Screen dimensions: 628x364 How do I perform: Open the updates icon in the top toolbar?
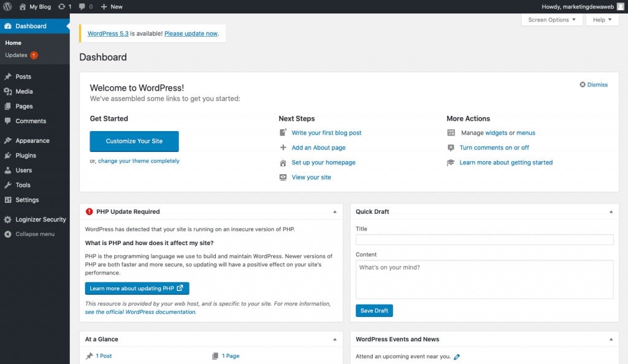(x=64, y=7)
